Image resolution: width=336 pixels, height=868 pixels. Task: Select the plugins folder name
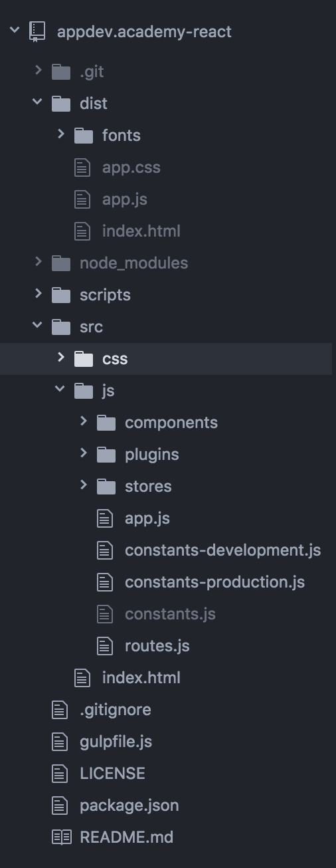tap(152, 455)
